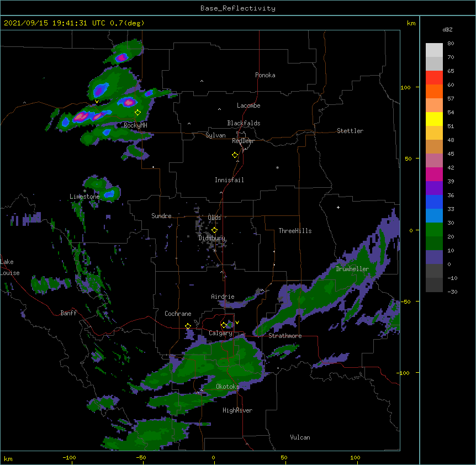Click the yellow V marker northeast of Calgary
This screenshot has height=465, width=476.
click(x=237, y=323)
